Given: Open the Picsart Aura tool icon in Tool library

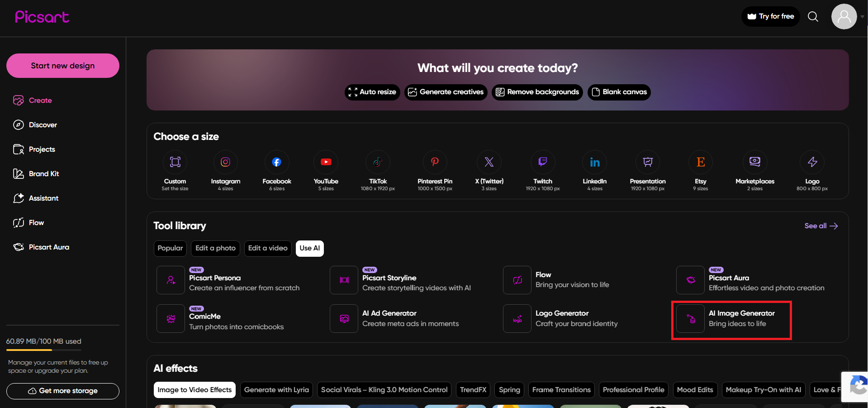Looking at the screenshot, I should click(x=690, y=280).
